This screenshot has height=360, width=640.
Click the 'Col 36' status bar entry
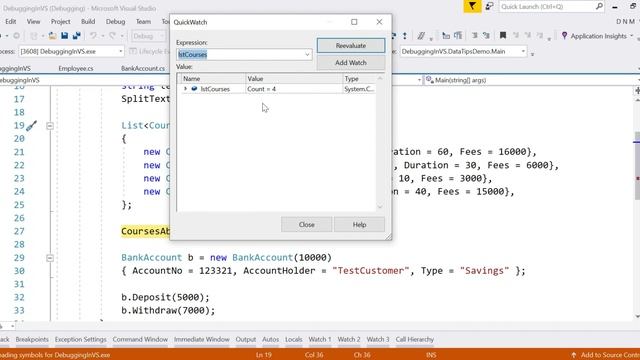click(314, 355)
